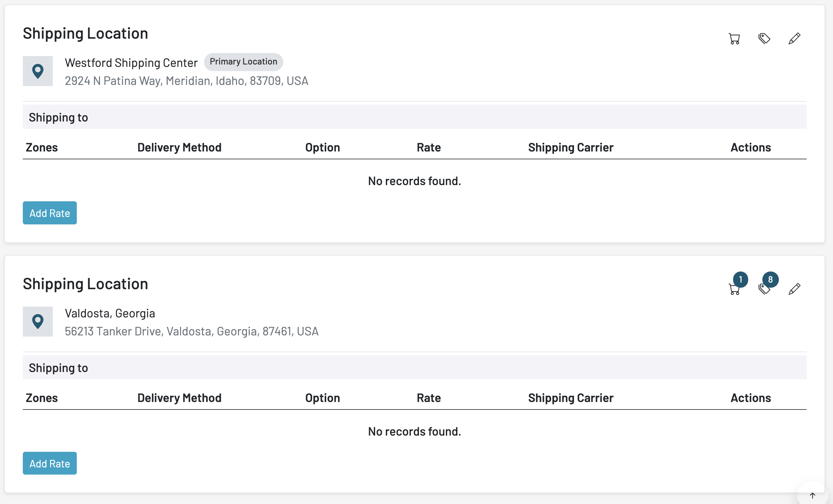Edit the Valdosta, Georgia location with pencil
This screenshot has width=833, height=504.
(x=794, y=289)
